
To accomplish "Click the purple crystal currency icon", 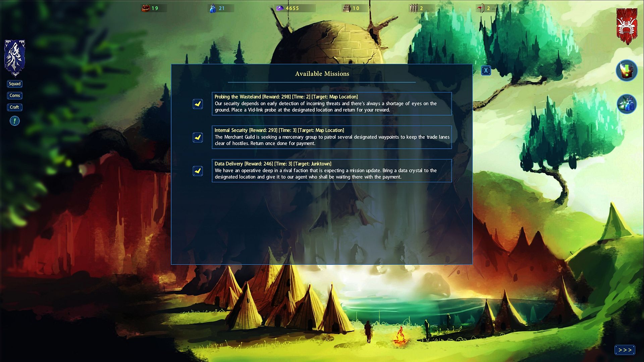I will pos(280,8).
